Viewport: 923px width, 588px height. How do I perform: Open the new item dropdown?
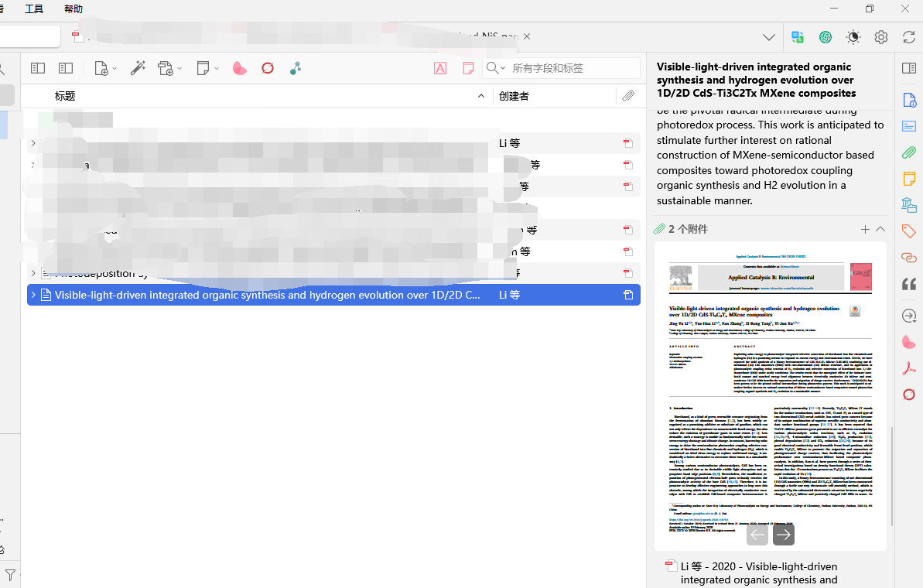tap(105, 68)
